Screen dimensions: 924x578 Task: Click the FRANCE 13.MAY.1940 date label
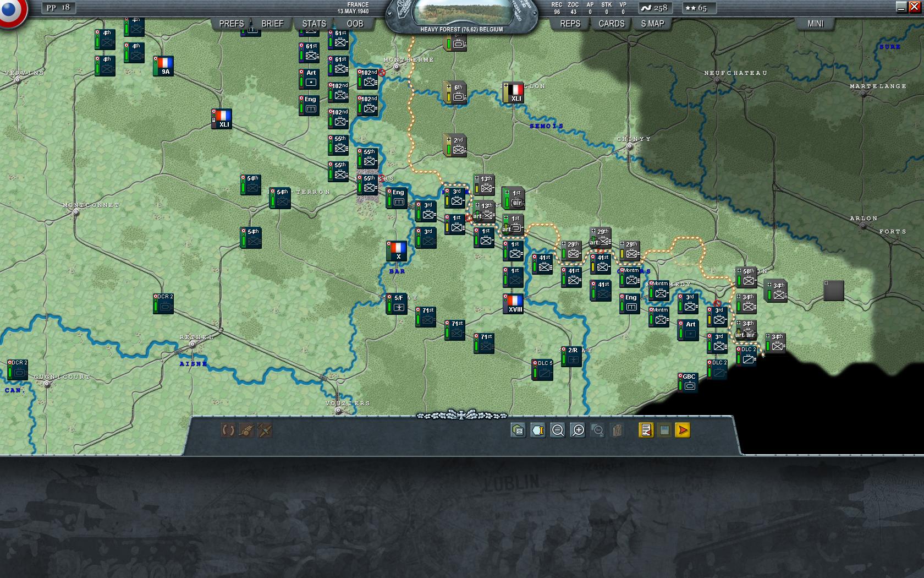coord(354,8)
